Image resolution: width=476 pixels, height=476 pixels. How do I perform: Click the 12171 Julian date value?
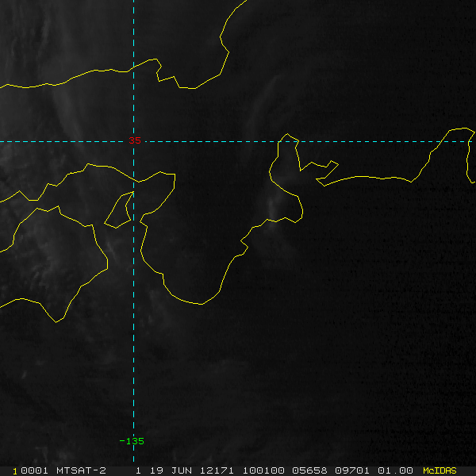click(x=217, y=470)
